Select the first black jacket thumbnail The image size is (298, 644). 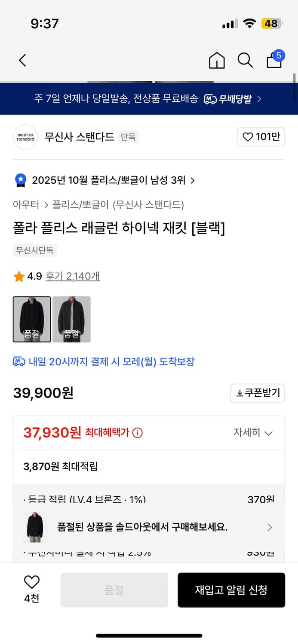(x=32, y=319)
